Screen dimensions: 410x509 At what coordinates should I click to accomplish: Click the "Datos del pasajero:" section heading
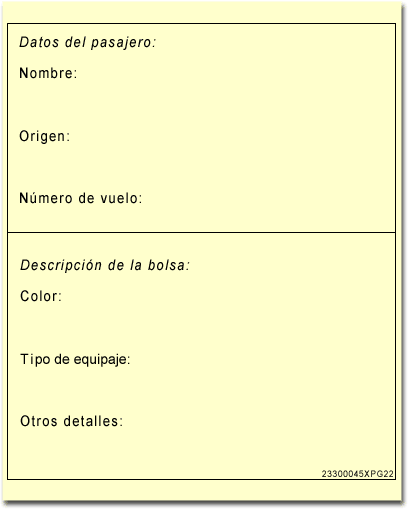click(x=88, y=43)
